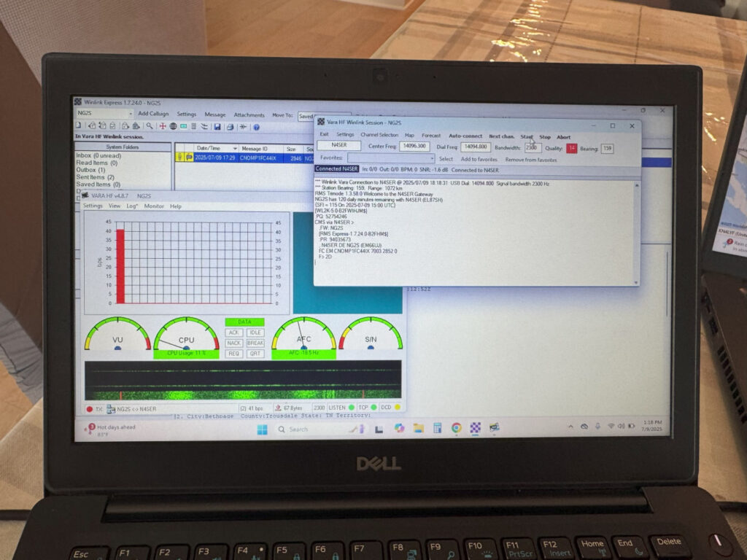Click the Stop button in Vara session

coord(544,136)
